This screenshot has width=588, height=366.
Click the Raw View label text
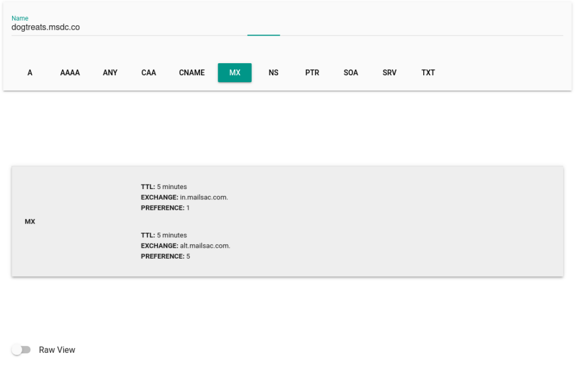(57, 350)
